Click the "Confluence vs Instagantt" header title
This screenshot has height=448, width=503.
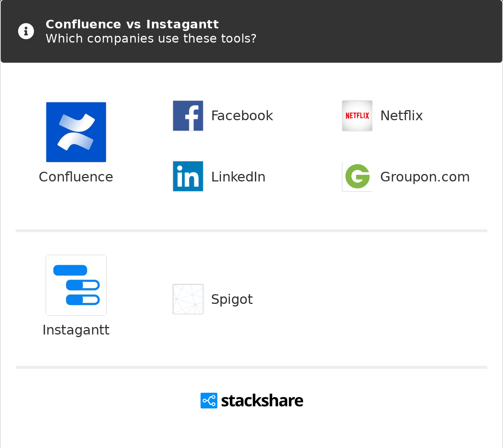pos(132,24)
